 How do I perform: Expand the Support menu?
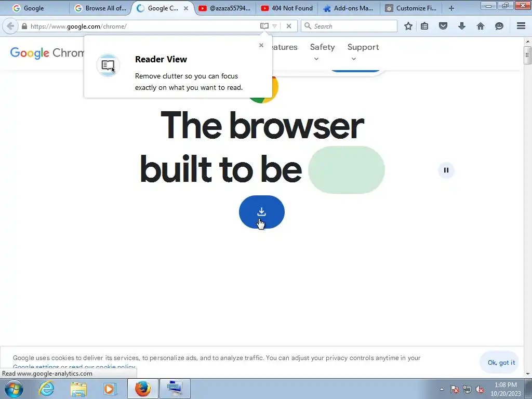[363, 51]
